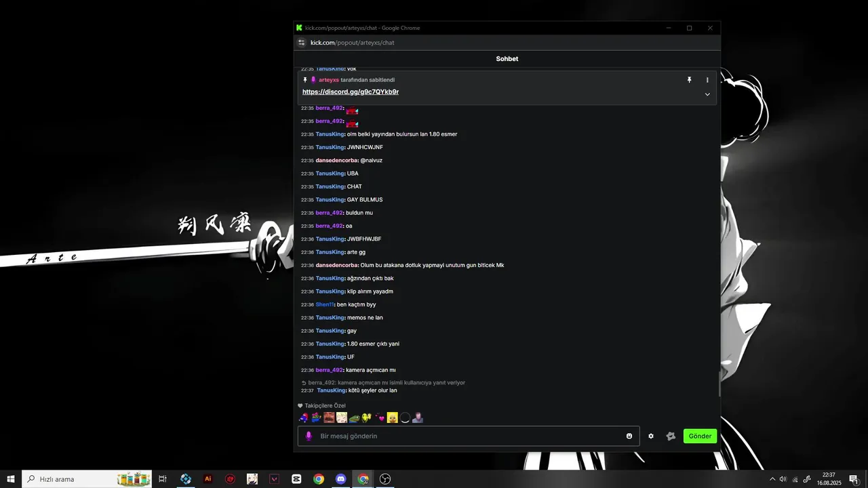Open the volume control in system tray
868x488 pixels.
pos(783,479)
